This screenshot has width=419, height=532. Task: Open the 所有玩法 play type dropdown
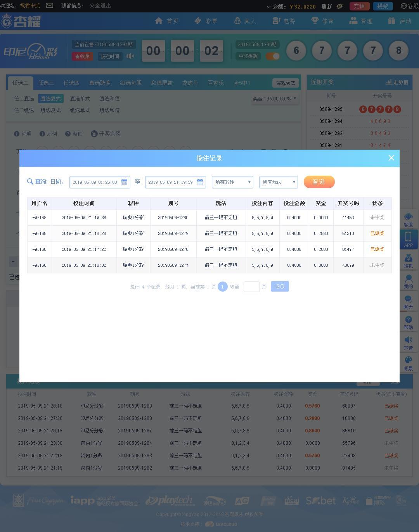click(x=278, y=182)
